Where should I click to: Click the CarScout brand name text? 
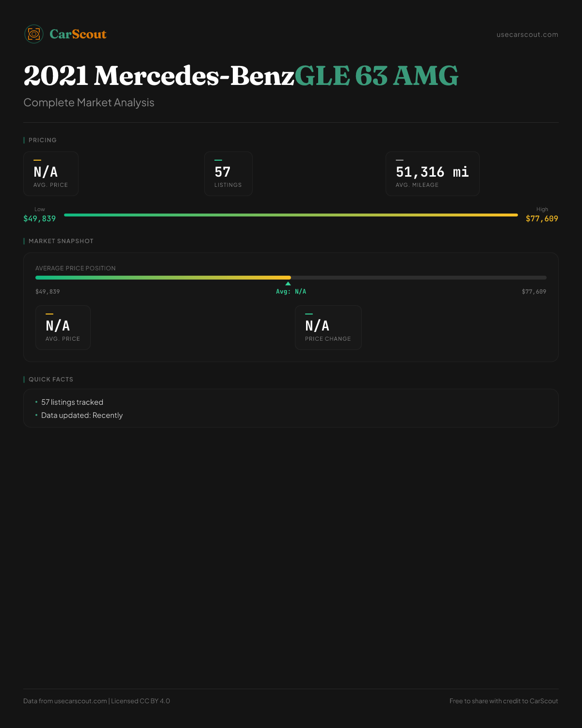(x=78, y=34)
